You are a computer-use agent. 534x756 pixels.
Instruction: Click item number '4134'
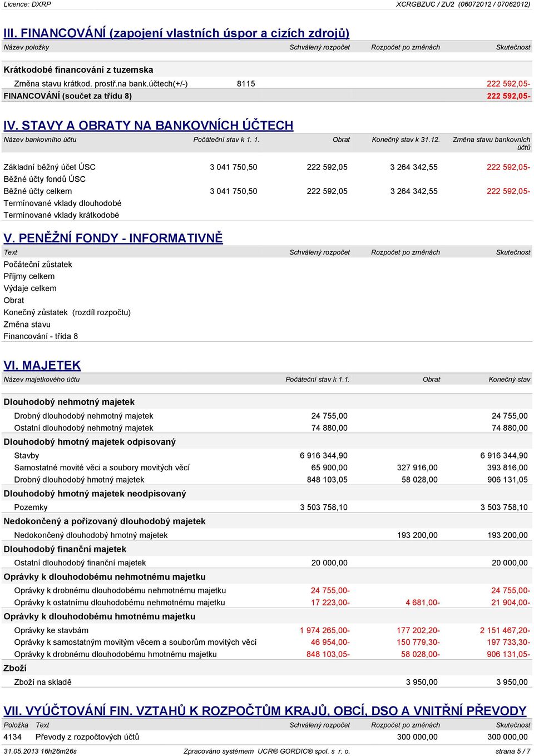tap(12, 737)
